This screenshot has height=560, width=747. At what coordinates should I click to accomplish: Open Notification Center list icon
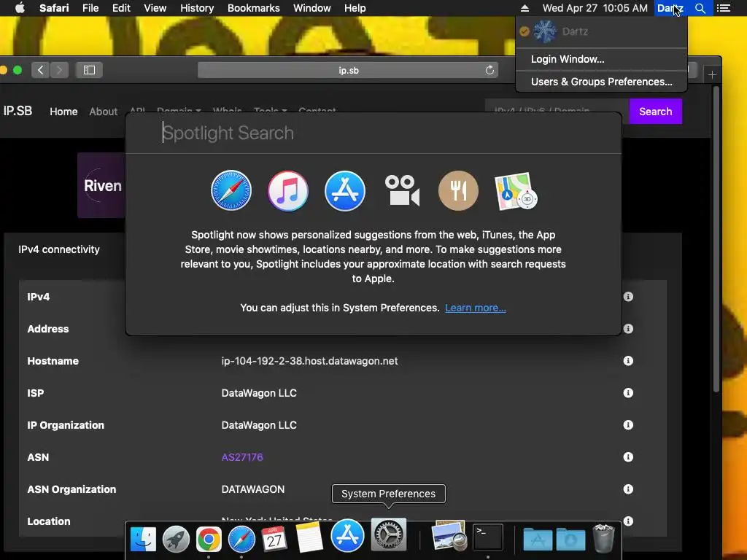724,8
